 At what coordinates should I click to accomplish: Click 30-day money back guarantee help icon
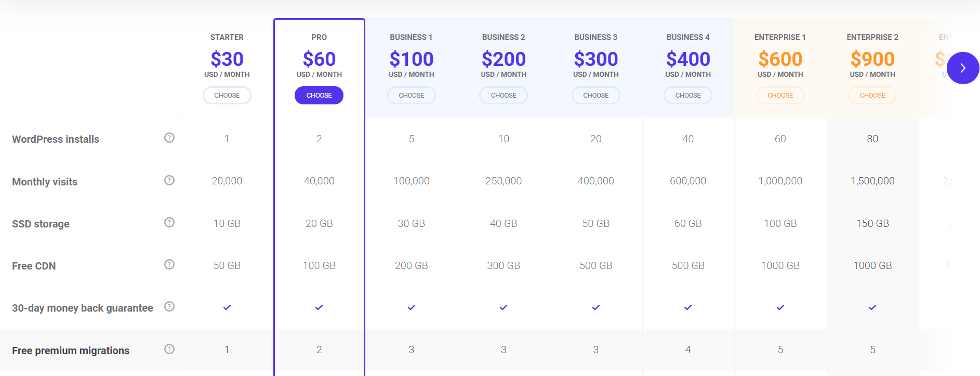point(169,306)
